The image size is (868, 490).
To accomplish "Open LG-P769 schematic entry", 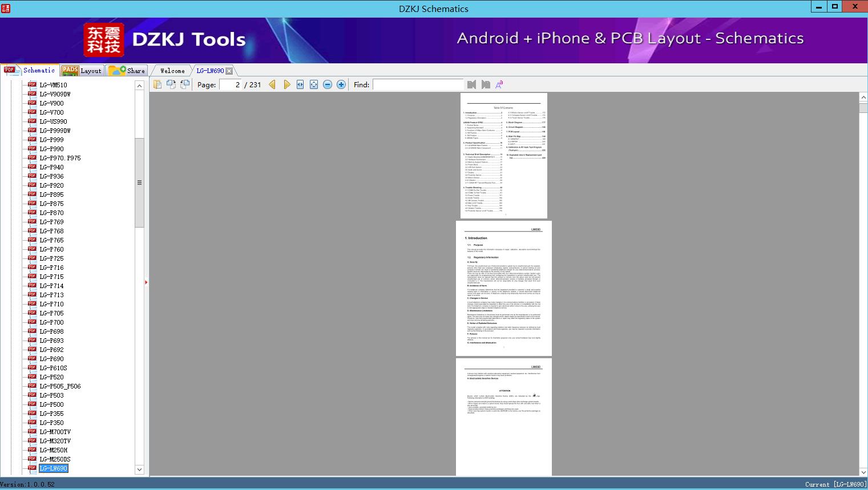I will point(51,222).
